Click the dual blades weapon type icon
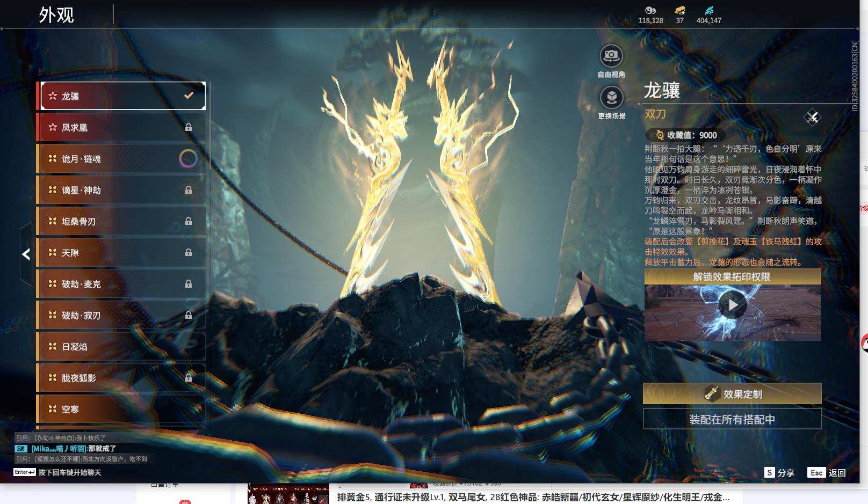 point(812,117)
